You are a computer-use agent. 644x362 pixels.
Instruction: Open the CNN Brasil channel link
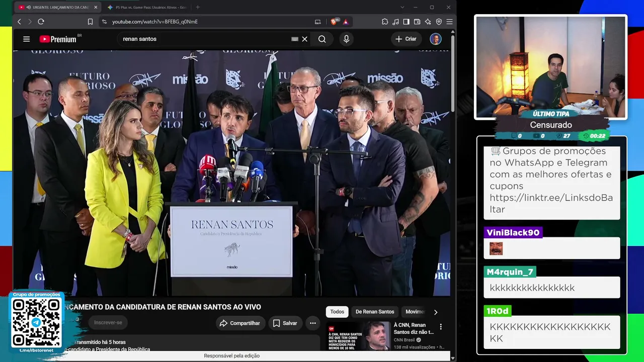pyautogui.click(x=408, y=340)
